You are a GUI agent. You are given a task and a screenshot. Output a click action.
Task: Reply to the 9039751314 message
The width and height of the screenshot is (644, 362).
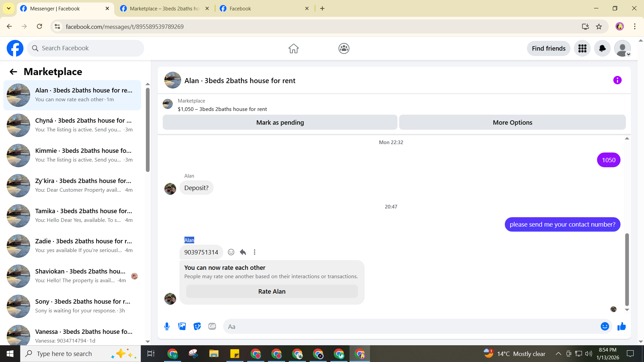[x=243, y=252]
